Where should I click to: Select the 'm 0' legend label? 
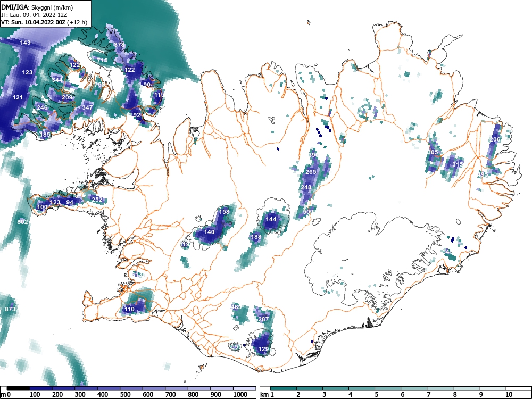pos(6,394)
